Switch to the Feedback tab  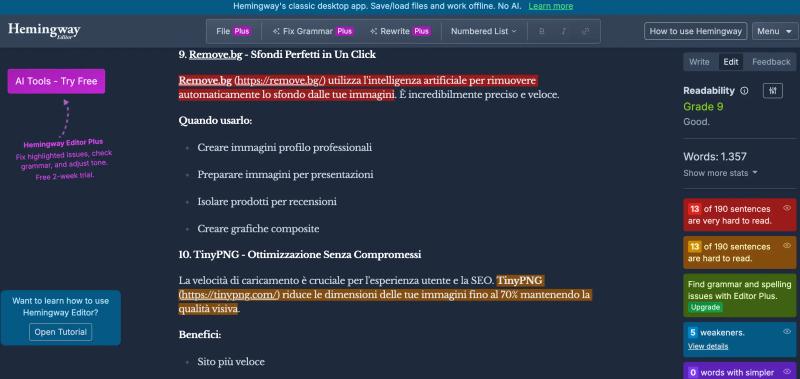pos(771,62)
